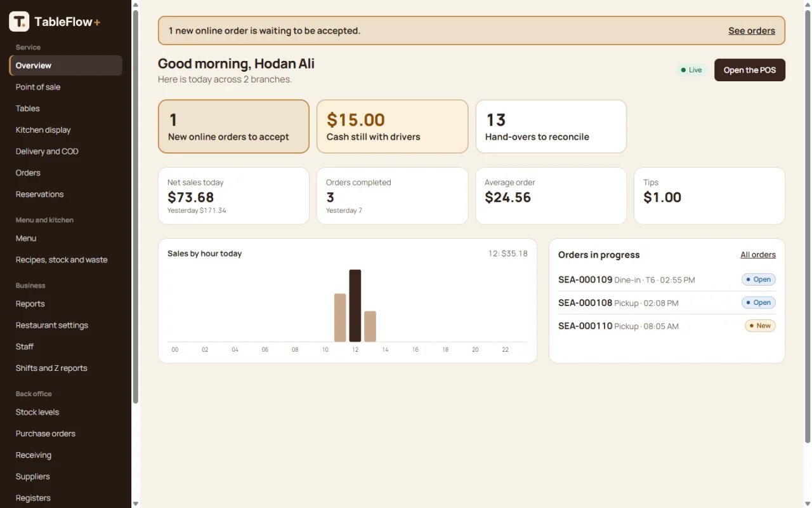Screen dimensions: 812x508
Task: Open Shifts and Z reports
Action: pyautogui.click(x=65, y=368)
